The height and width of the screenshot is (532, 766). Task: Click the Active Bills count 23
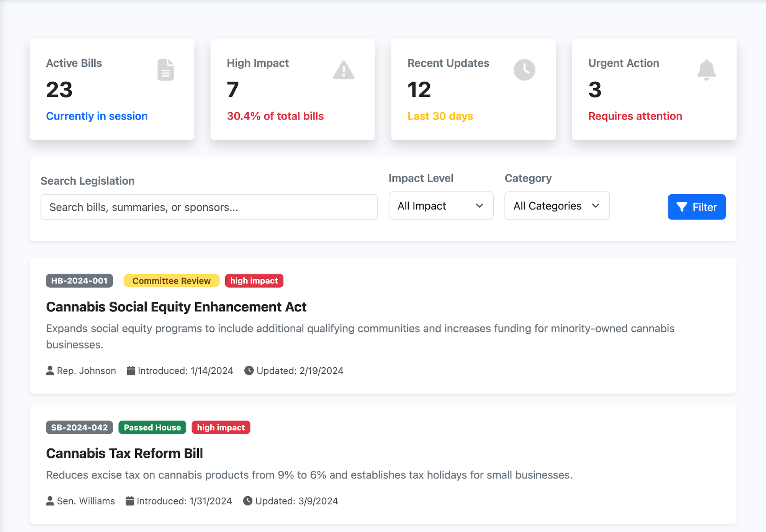(59, 90)
